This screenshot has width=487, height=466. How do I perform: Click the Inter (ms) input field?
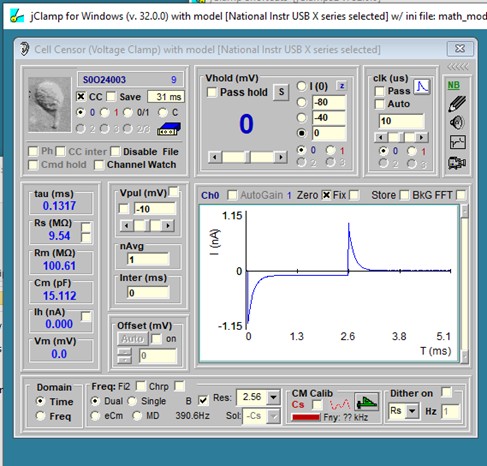tap(148, 293)
